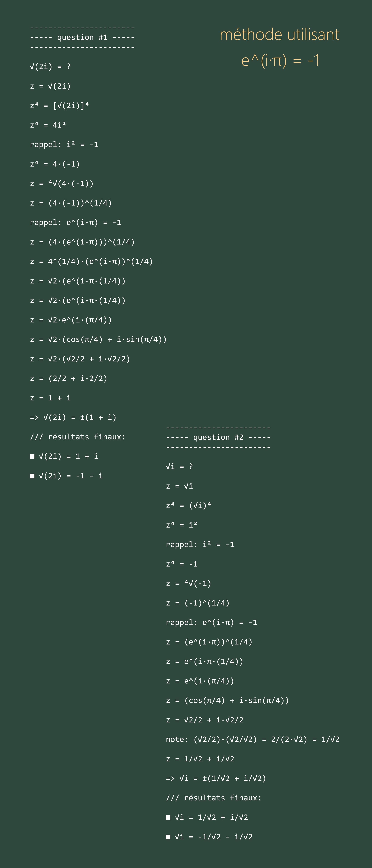Click the square bullet before √(2i) = 1 + i
Screen dimensions: 372x868
(32, 456)
